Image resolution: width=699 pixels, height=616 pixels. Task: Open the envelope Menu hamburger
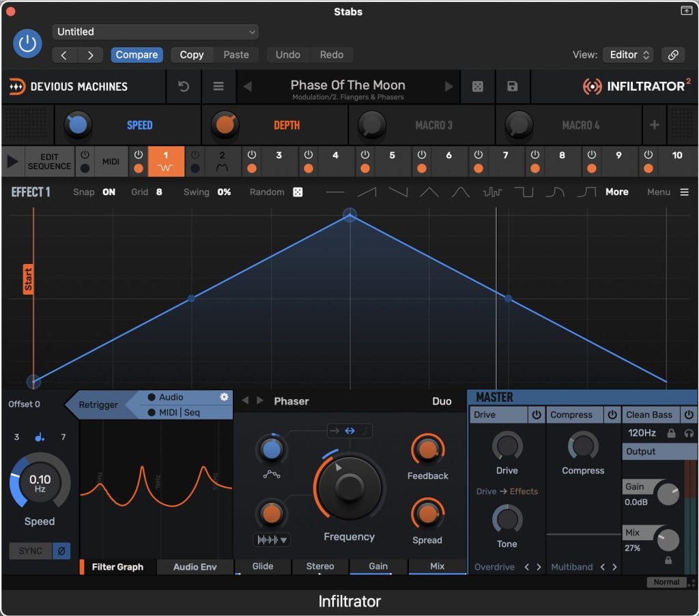pos(684,192)
